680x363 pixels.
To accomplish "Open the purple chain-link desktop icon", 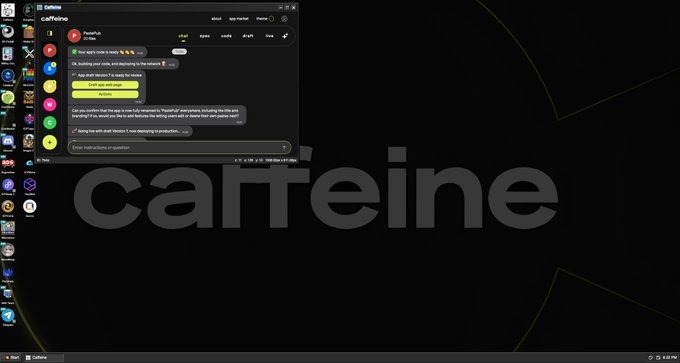I will pyautogui.click(x=8, y=185).
